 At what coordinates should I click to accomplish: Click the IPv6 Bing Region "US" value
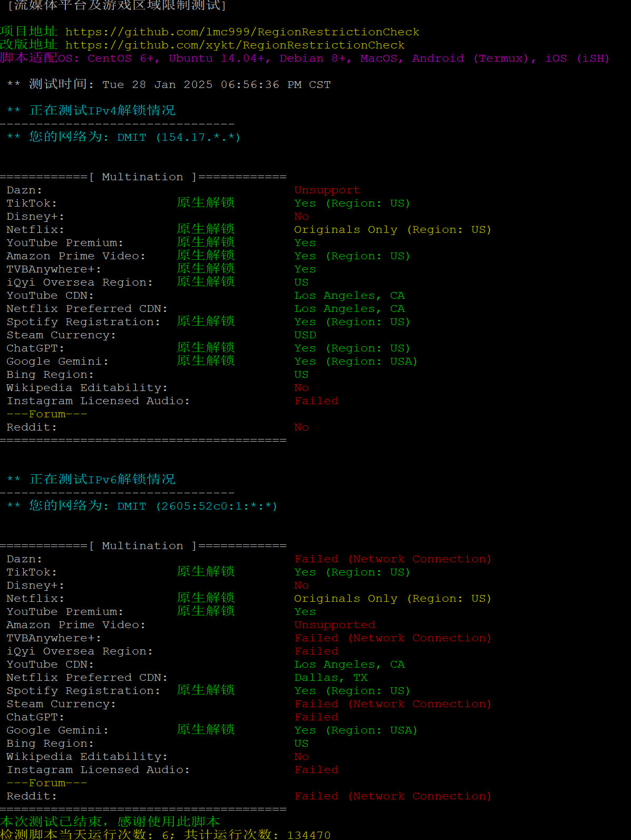click(x=302, y=744)
